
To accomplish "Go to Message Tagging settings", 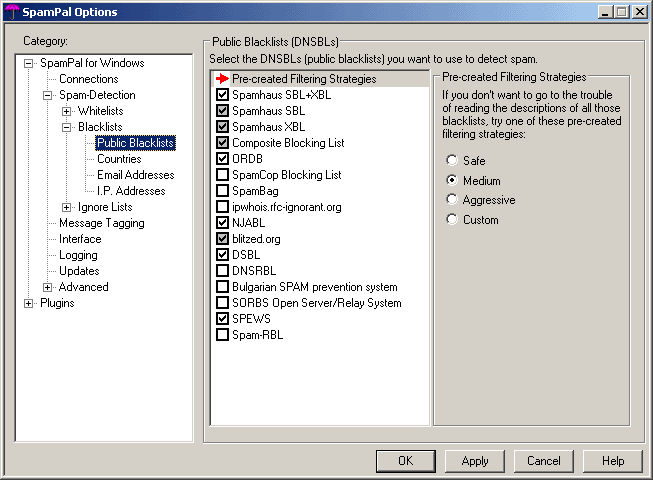I will click(101, 223).
